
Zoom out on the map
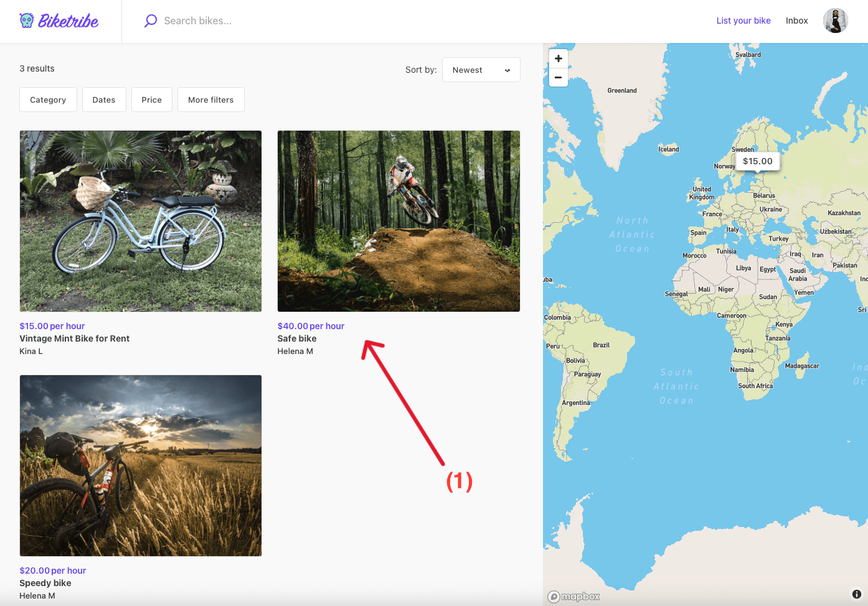tap(558, 78)
